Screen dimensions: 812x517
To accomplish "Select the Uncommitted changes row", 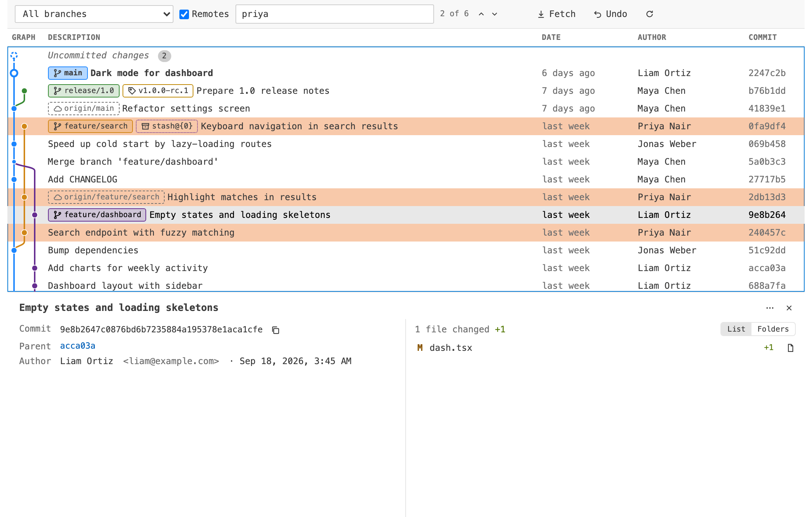I will (406, 55).
